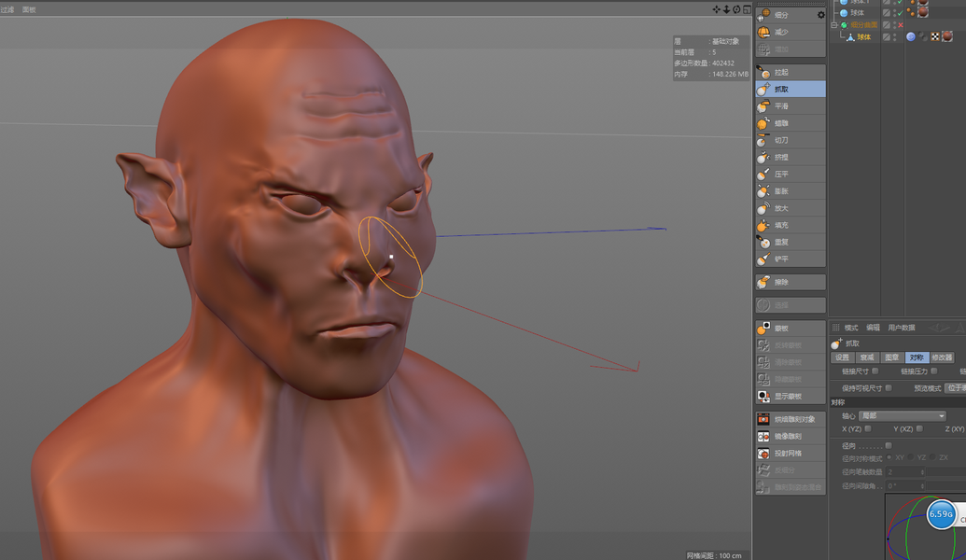Open the gear settings beside 细分
This screenshot has width=966, height=560.
[820, 15]
